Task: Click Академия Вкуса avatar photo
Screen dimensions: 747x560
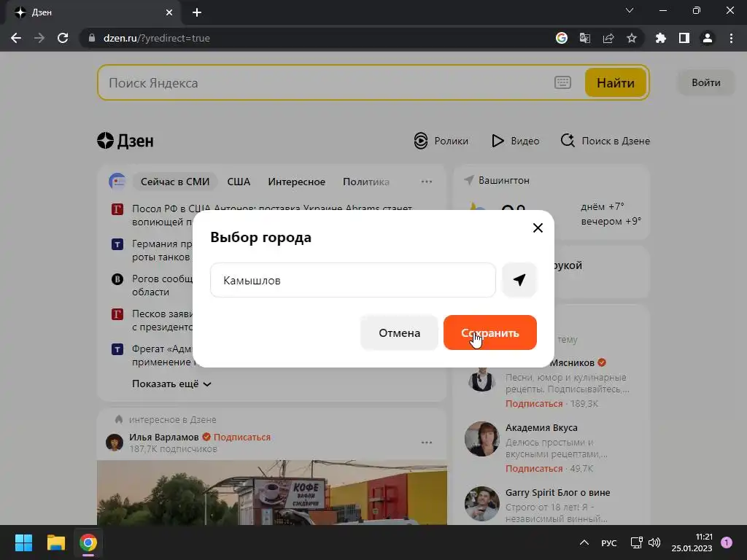Action: [481, 438]
